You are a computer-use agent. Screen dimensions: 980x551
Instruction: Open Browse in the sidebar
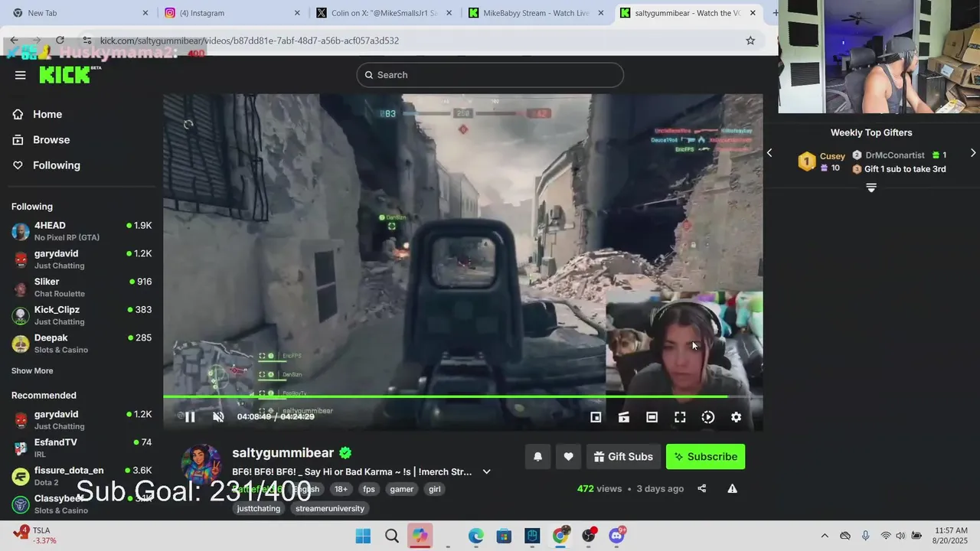tap(51, 140)
